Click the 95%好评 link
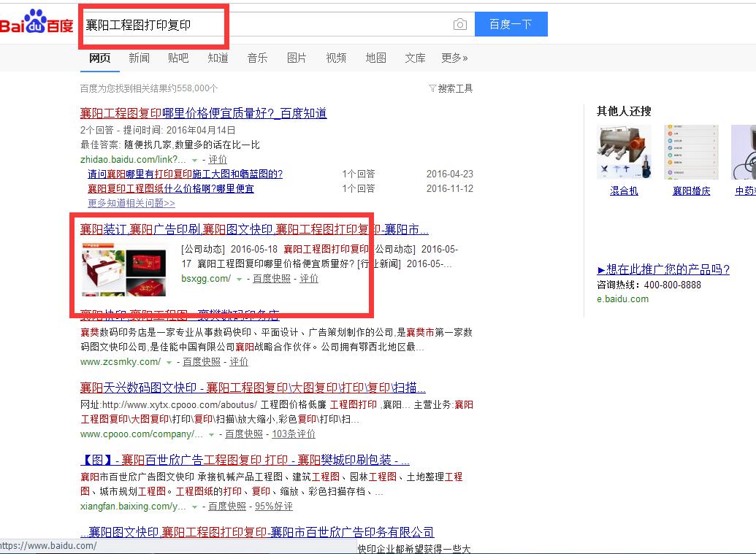Screen dimensions: 756x554 coord(274,507)
